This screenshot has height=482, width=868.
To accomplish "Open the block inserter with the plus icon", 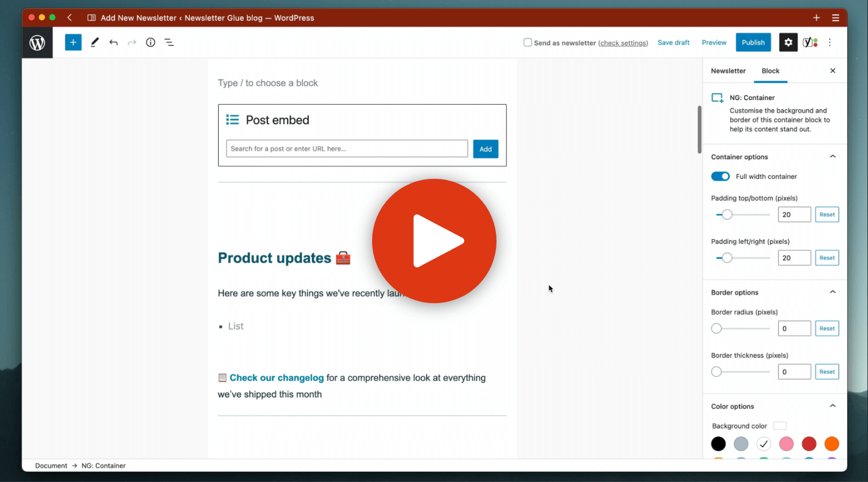I will tap(73, 42).
